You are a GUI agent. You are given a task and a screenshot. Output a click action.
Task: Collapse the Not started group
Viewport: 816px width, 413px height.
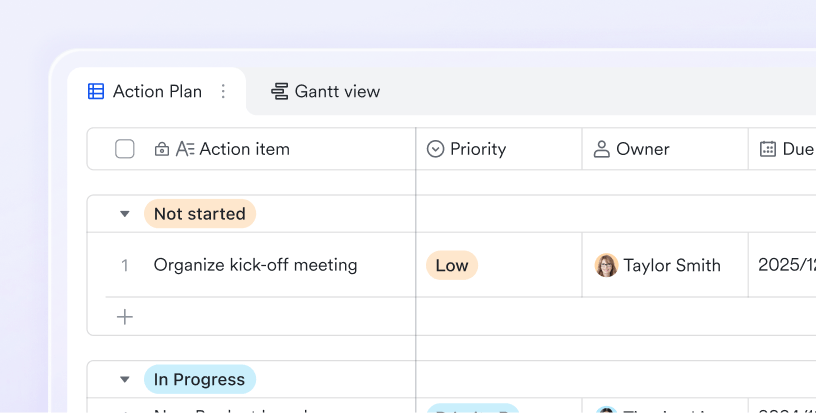click(x=124, y=214)
